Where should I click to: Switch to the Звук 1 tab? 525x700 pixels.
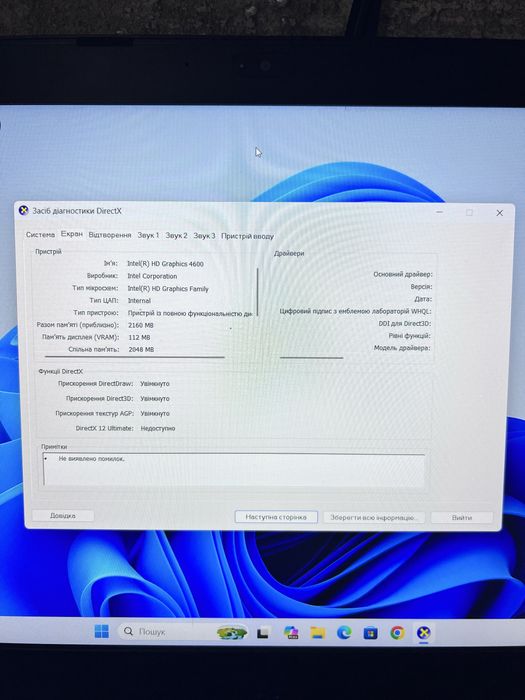point(148,235)
